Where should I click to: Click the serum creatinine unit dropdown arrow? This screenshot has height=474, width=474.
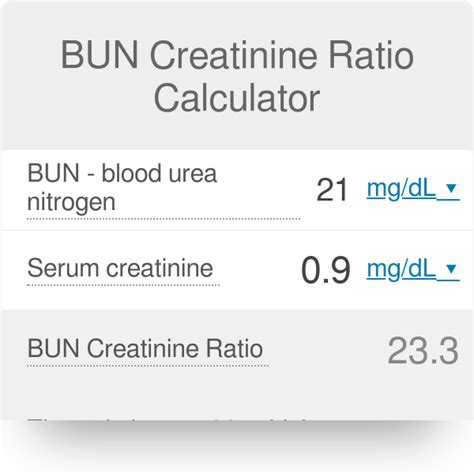[x=451, y=268]
